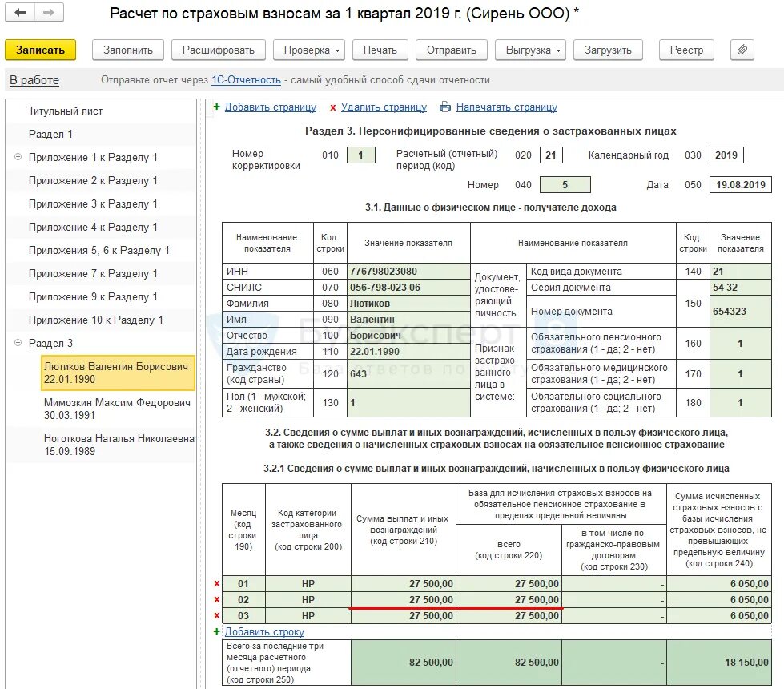Click the Номер корректировки field 010

click(360, 155)
